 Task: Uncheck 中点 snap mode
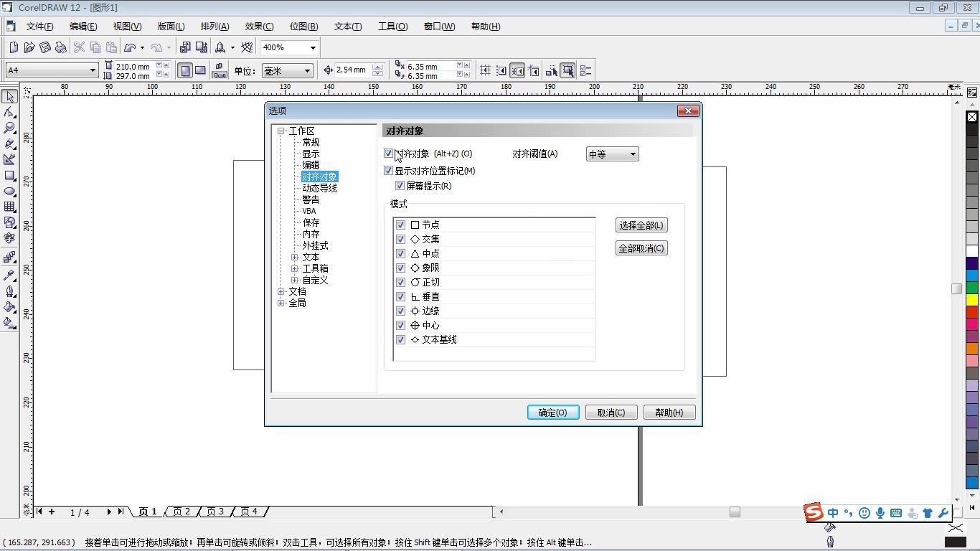(x=401, y=253)
